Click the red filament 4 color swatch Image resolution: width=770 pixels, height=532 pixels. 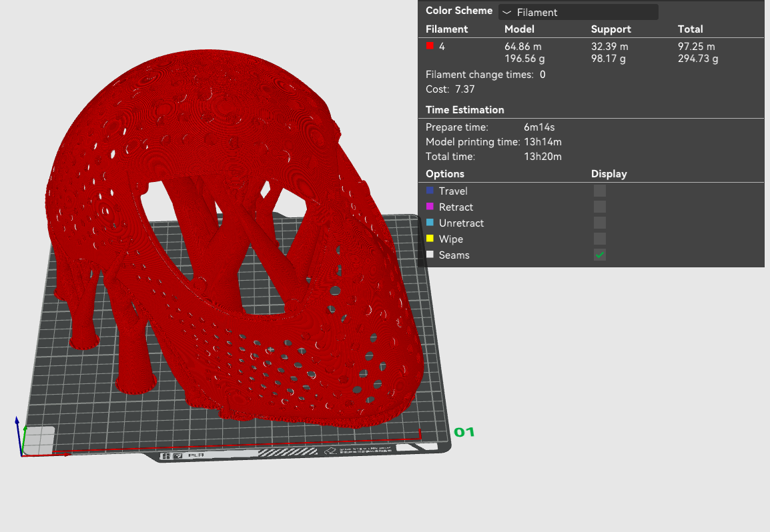pos(430,45)
